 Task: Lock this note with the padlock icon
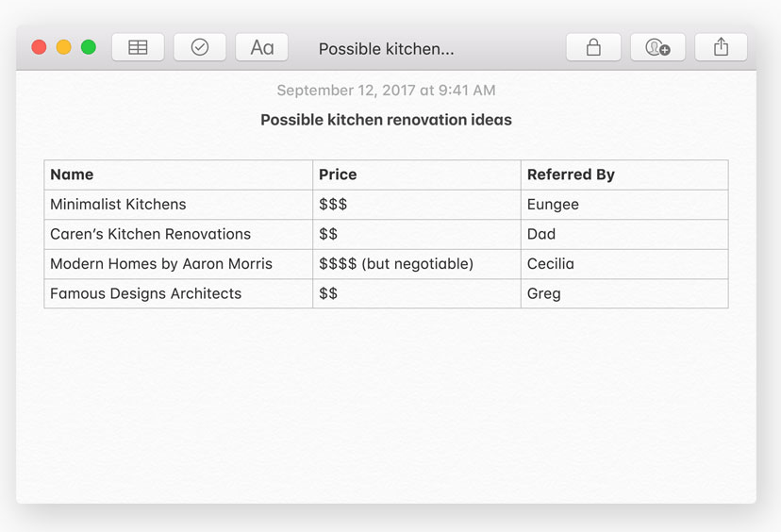(x=593, y=47)
